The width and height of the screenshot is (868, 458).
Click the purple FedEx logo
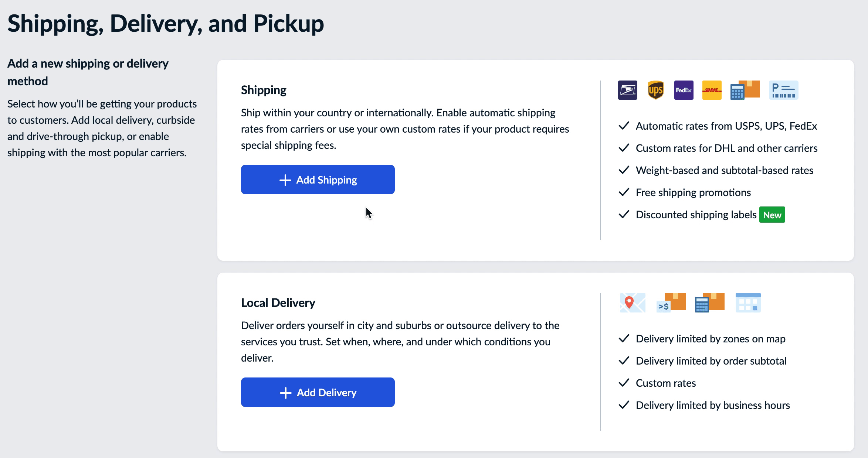684,90
